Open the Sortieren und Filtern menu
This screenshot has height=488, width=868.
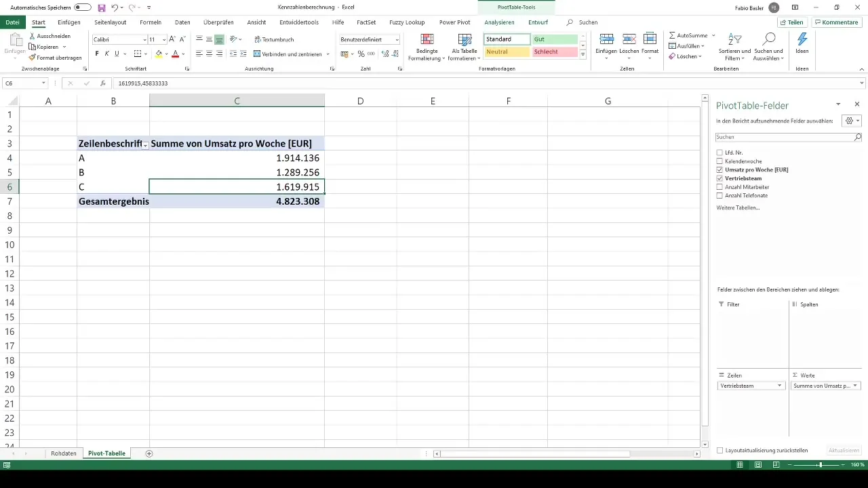[x=736, y=47]
